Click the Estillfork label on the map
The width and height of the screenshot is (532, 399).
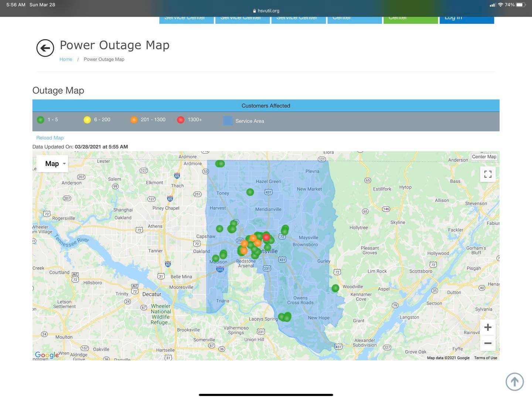pyautogui.click(x=382, y=189)
